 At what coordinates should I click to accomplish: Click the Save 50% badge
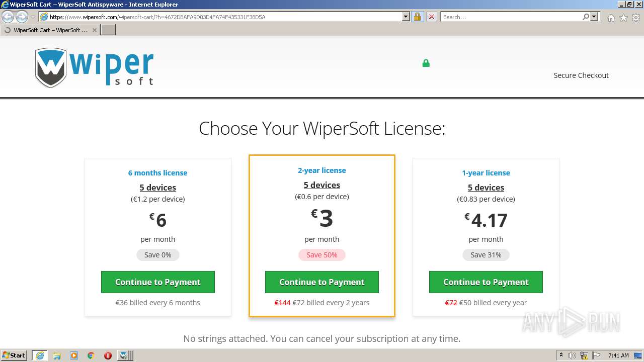pos(322,255)
